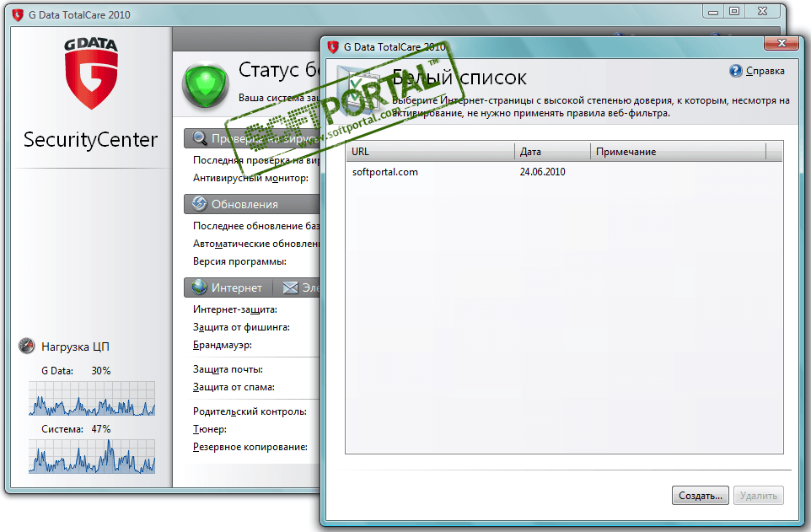This screenshot has width=811, height=532.
Task: Sort the list by Дата column header
Action: pyautogui.click(x=553, y=152)
